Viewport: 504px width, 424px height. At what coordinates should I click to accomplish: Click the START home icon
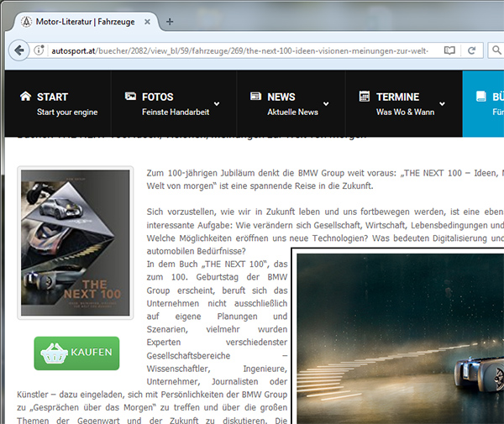26,96
